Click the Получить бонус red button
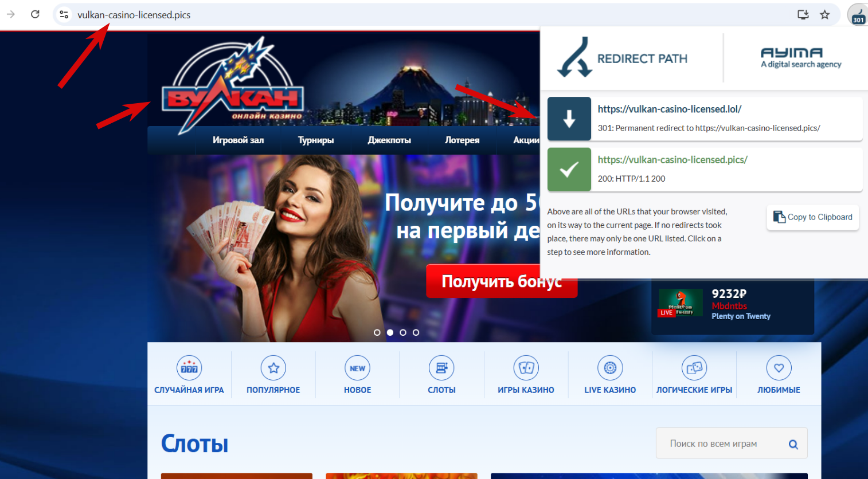This screenshot has height=479, width=868. click(x=501, y=281)
